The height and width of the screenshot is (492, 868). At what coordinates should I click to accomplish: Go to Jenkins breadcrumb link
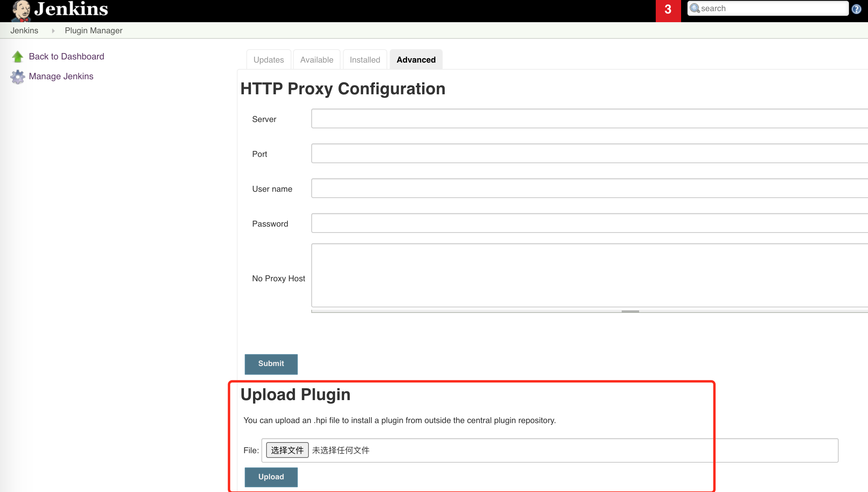point(24,31)
